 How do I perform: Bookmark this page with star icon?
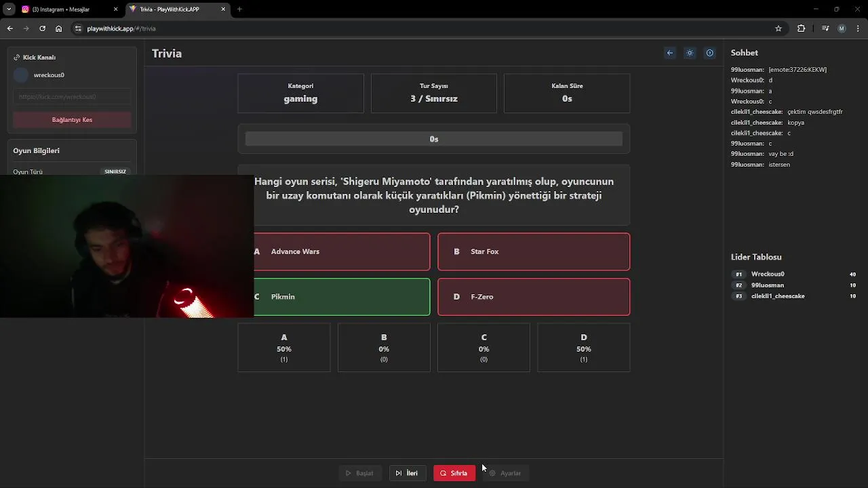778,28
